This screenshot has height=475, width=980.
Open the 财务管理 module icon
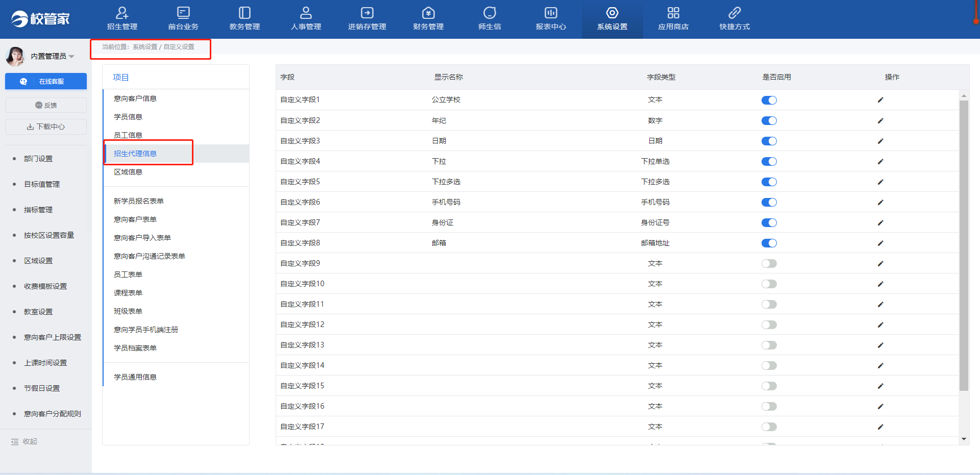pos(428,13)
